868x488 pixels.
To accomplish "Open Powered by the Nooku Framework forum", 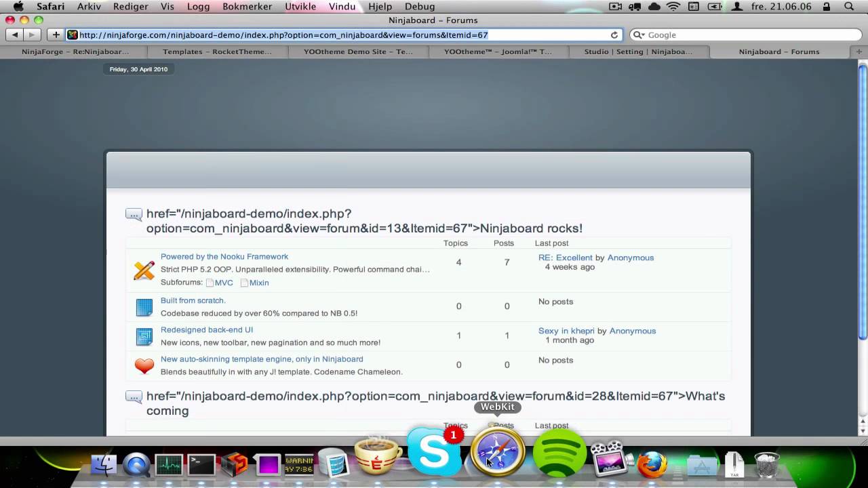I will (x=224, y=257).
